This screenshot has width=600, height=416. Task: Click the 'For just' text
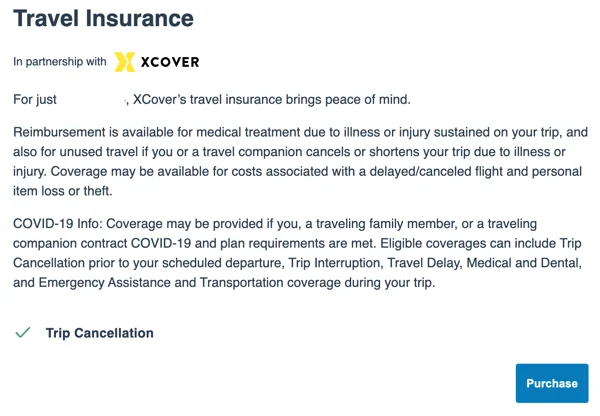tap(35, 100)
